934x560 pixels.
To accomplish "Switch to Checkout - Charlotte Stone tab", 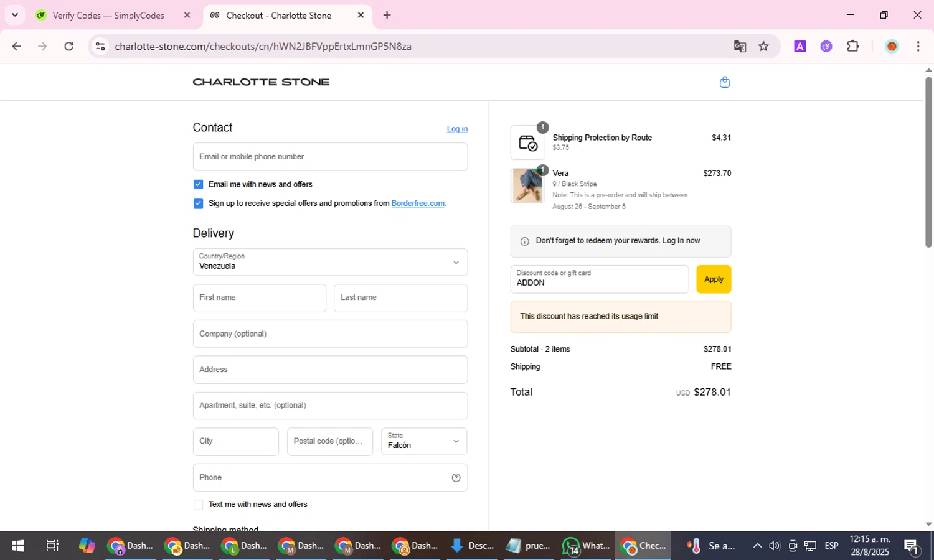I will [287, 15].
